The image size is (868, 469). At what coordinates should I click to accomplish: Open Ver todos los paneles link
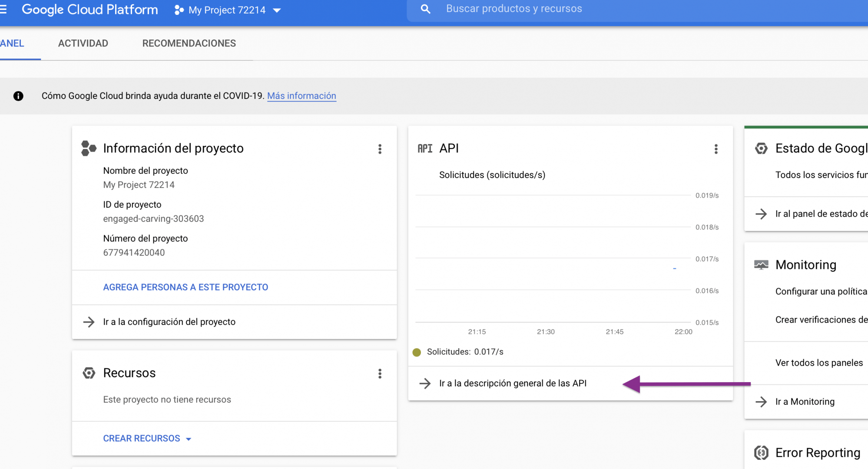click(819, 363)
